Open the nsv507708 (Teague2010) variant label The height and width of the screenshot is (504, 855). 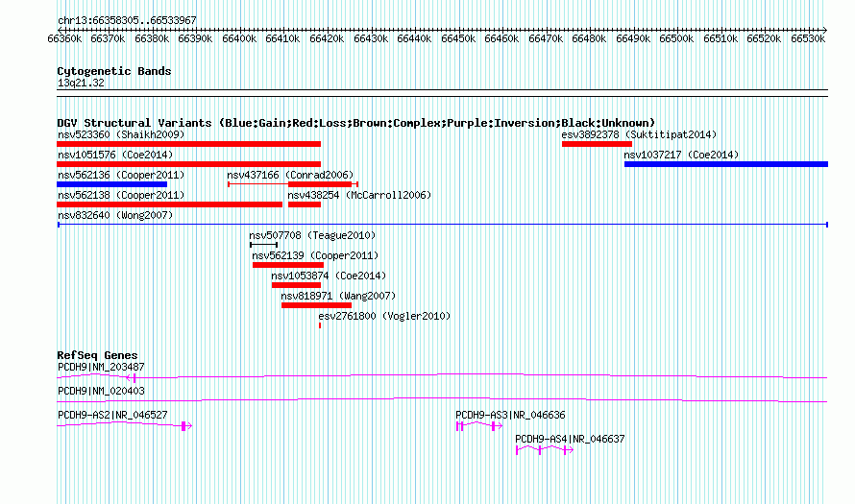tap(312, 235)
